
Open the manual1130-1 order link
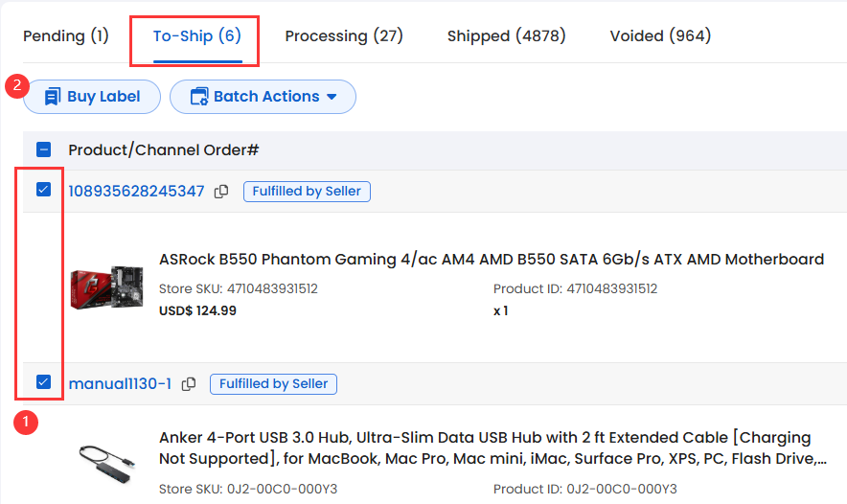pyautogui.click(x=120, y=384)
